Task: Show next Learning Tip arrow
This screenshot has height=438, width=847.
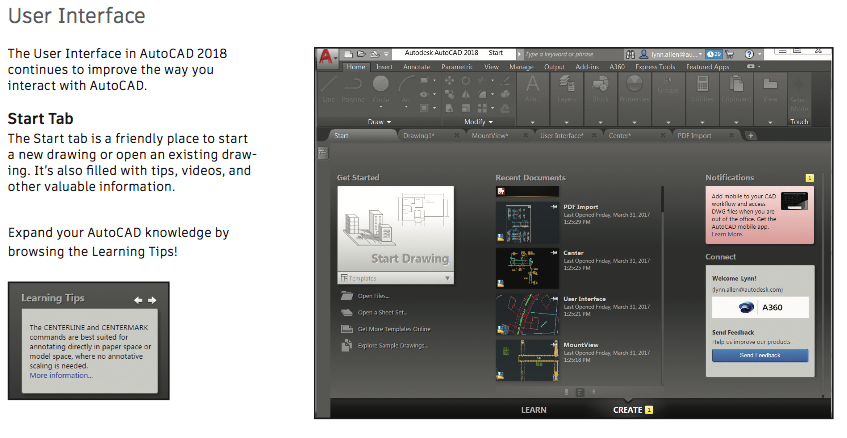Action: coord(152,300)
